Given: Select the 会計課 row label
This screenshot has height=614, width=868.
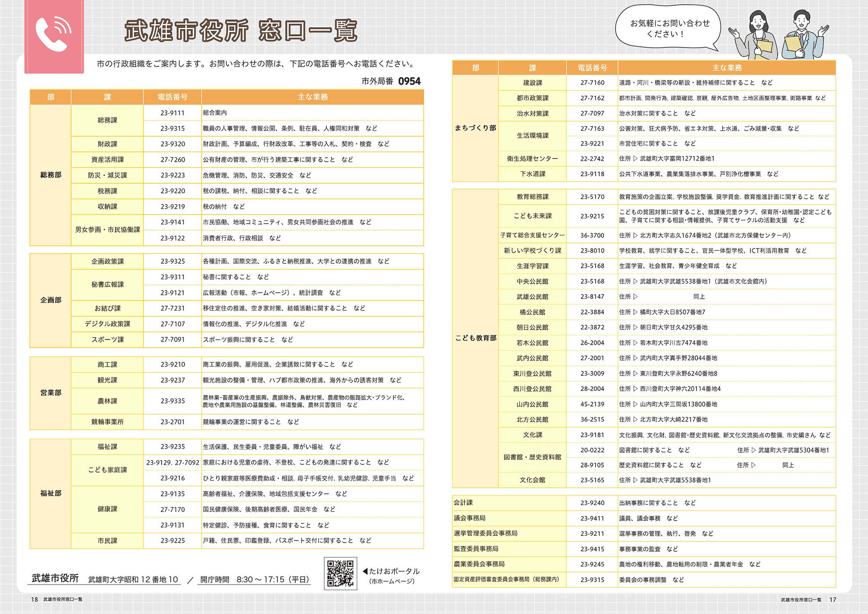Looking at the screenshot, I should point(509,503).
